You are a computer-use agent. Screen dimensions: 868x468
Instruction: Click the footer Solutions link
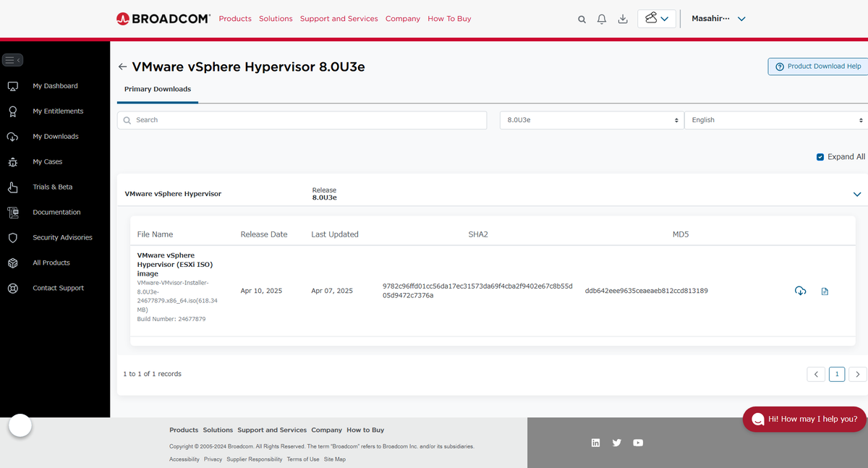coord(218,430)
